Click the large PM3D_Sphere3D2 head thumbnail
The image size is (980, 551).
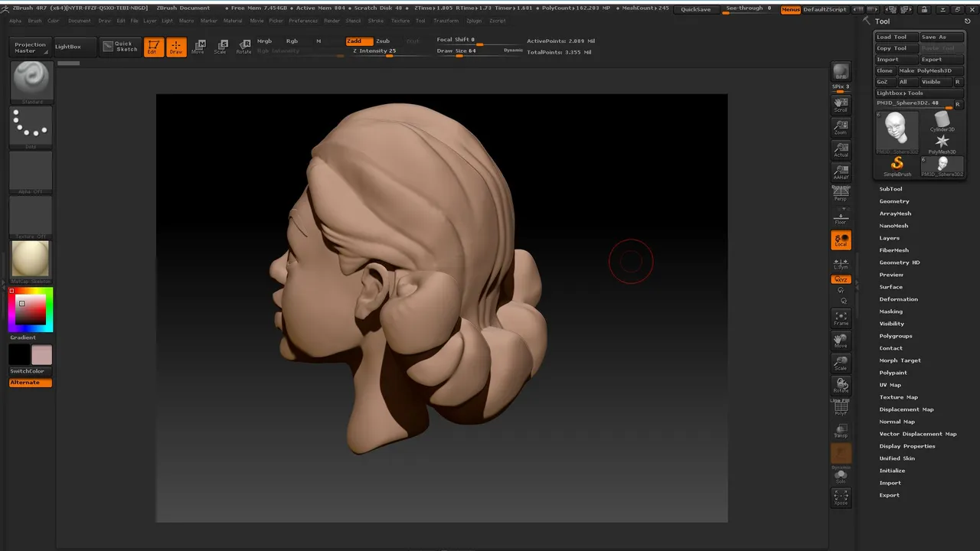click(x=897, y=132)
